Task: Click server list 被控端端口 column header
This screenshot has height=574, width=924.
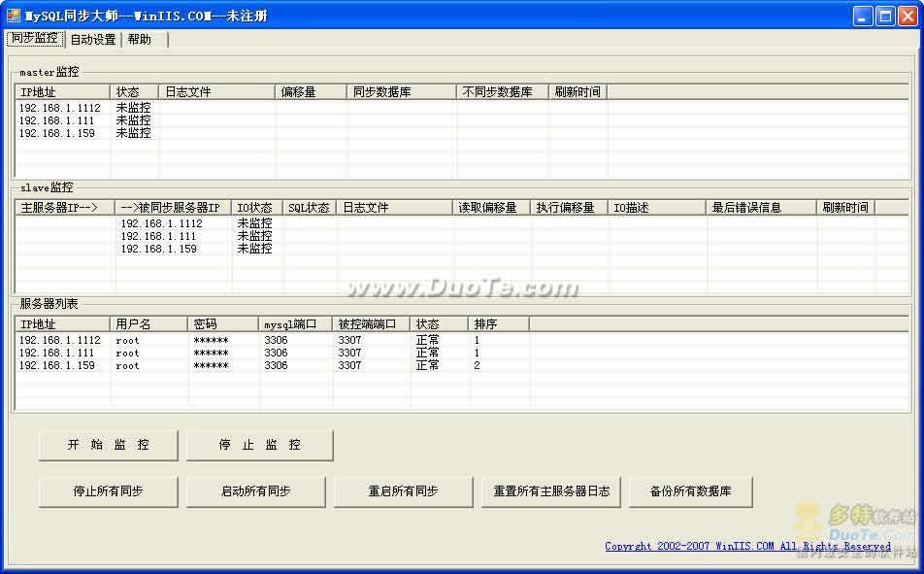Action: [x=371, y=324]
